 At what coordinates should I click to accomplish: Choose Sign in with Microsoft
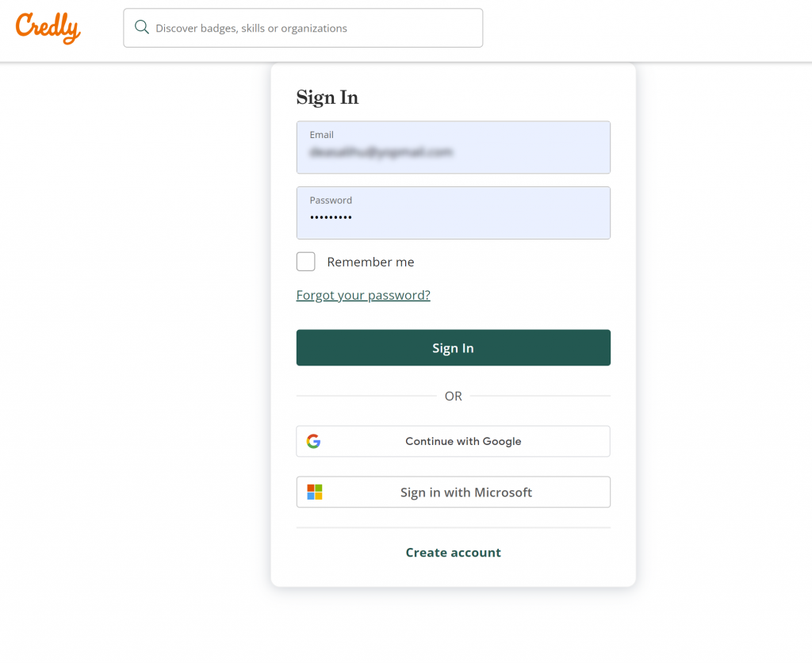453,492
